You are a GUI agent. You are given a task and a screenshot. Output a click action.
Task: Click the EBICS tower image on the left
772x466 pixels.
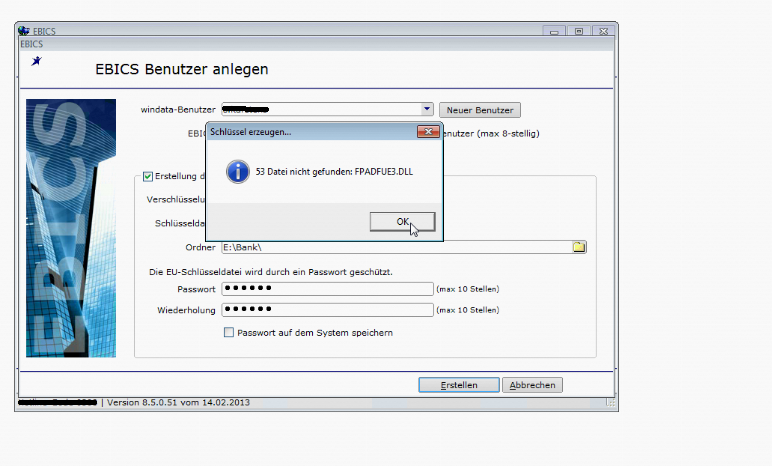click(71, 228)
